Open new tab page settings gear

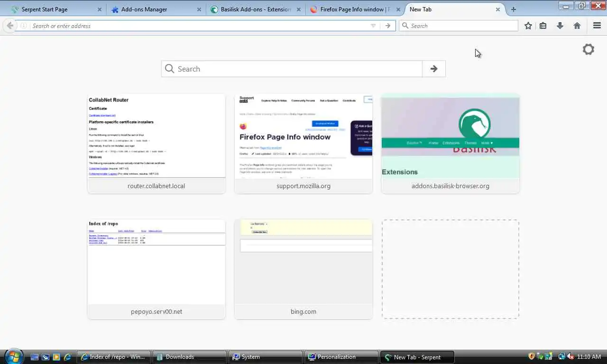[x=589, y=49]
